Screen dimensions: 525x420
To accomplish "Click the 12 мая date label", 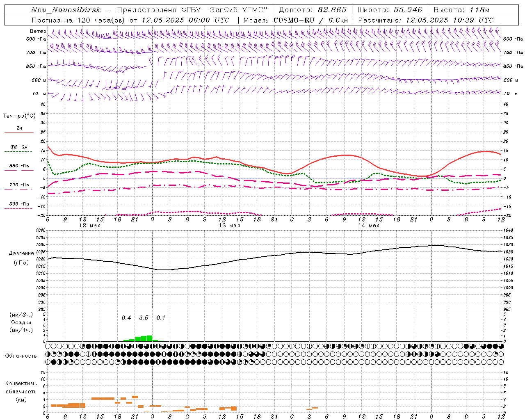I will pyautogui.click(x=90, y=226).
